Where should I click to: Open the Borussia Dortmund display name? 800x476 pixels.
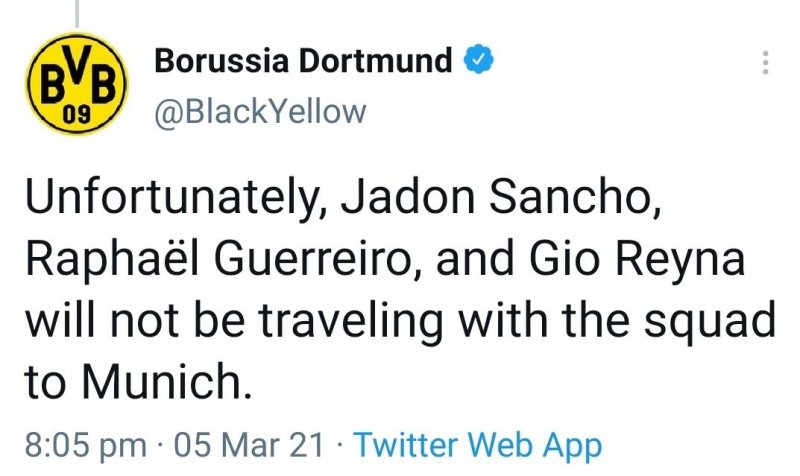coord(304,61)
